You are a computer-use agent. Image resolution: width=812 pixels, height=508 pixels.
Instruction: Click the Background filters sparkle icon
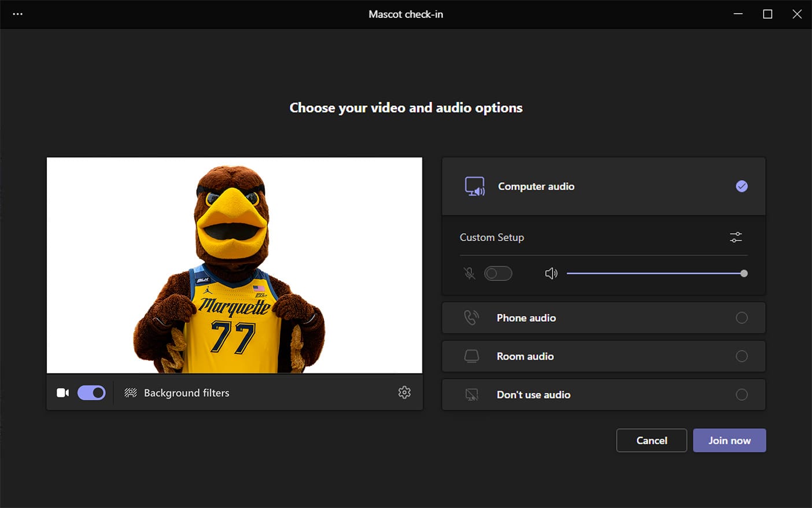point(131,393)
